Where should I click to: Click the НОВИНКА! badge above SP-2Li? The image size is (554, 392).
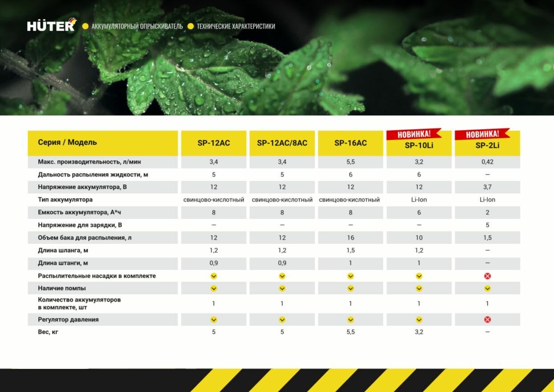pos(482,134)
